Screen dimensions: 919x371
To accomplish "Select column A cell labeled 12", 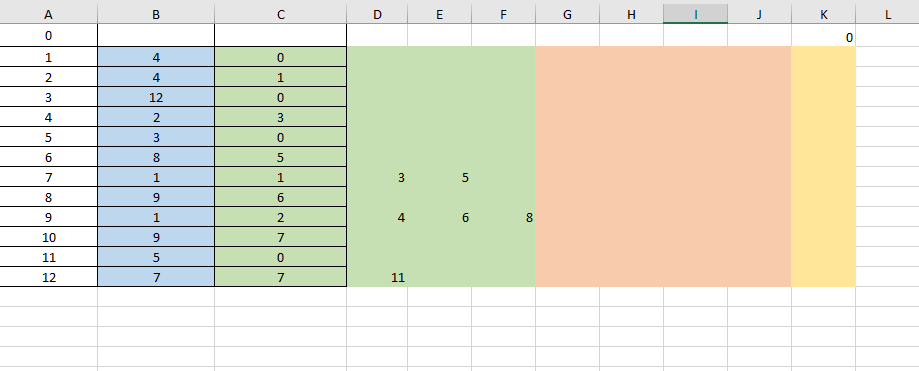I will (49, 277).
